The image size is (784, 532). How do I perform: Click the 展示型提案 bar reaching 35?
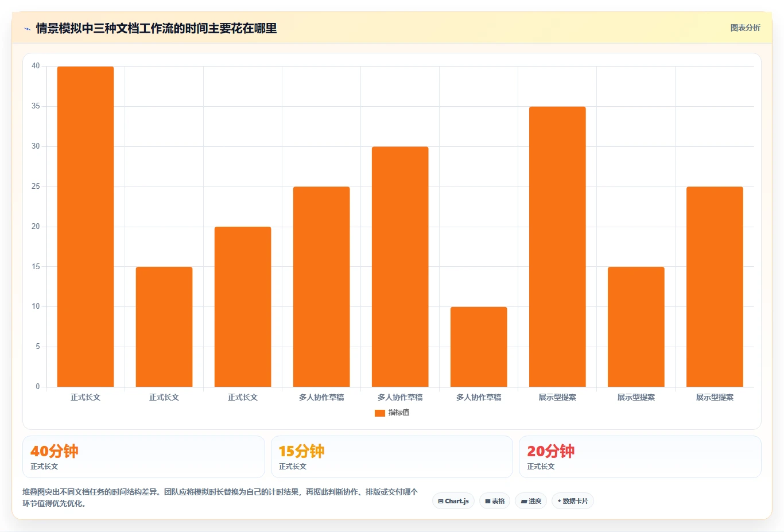557,247
